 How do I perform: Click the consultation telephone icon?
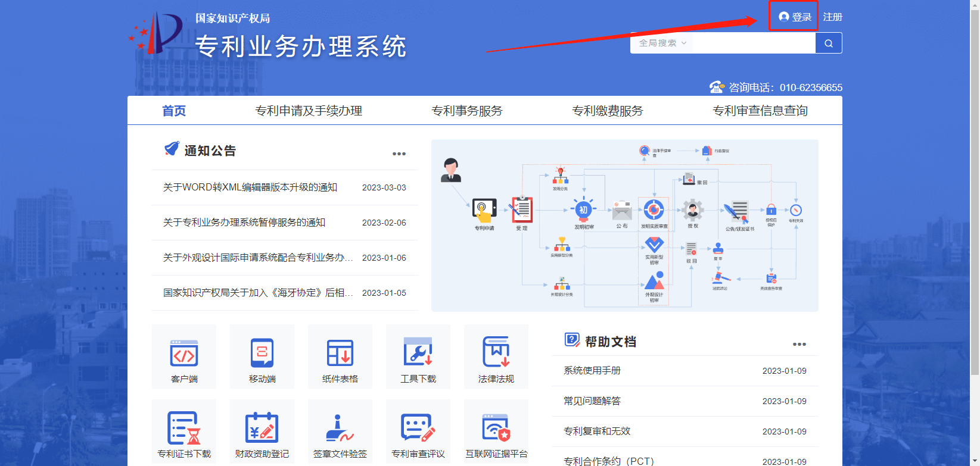point(717,87)
